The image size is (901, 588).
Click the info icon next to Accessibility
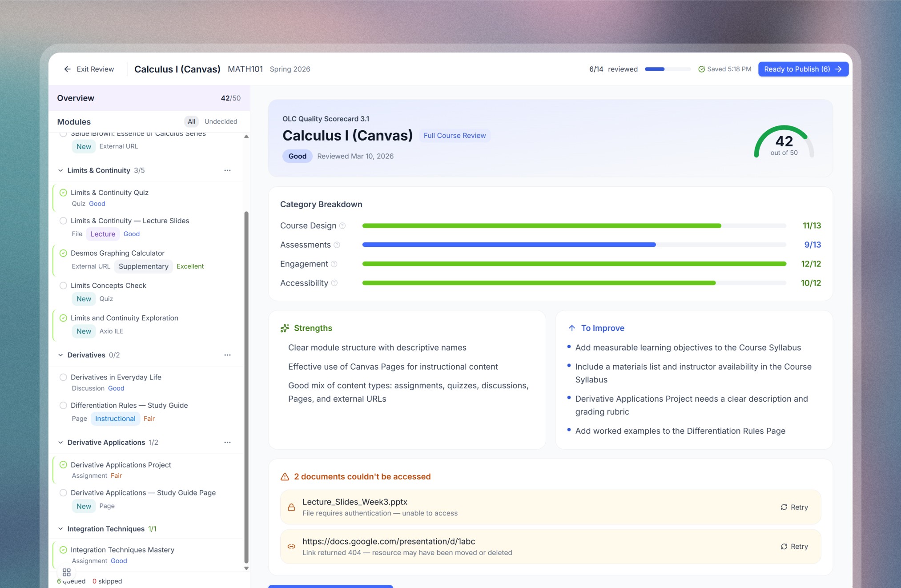coord(334,283)
